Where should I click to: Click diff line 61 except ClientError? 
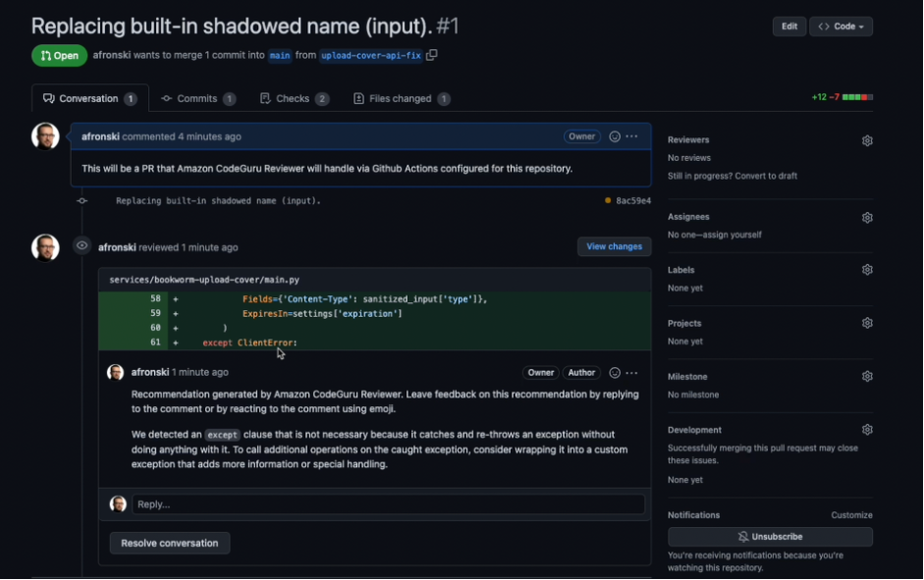[x=375, y=343]
